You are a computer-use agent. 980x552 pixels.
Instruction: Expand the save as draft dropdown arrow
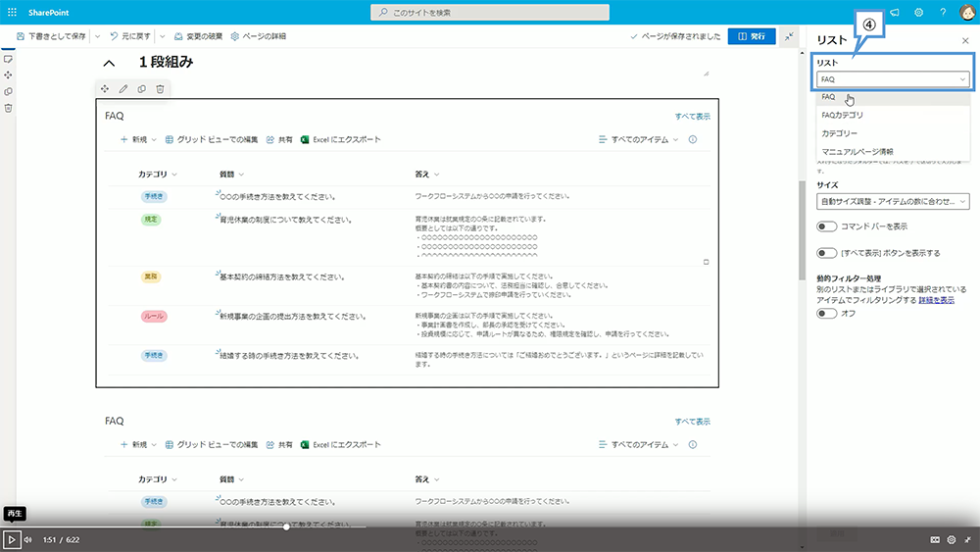pyautogui.click(x=97, y=36)
